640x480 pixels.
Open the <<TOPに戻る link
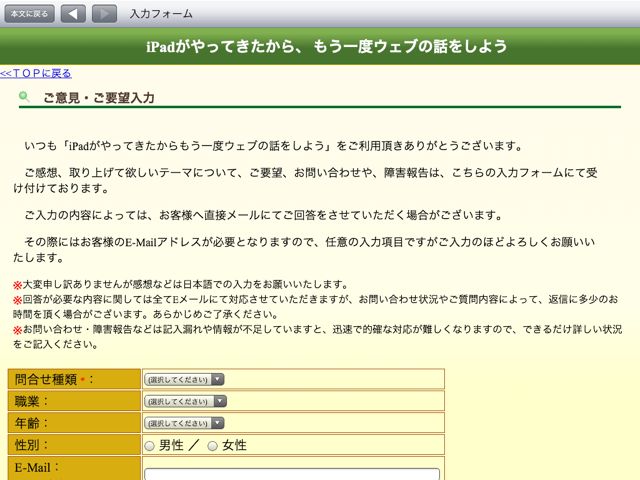click(x=36, y=73)
